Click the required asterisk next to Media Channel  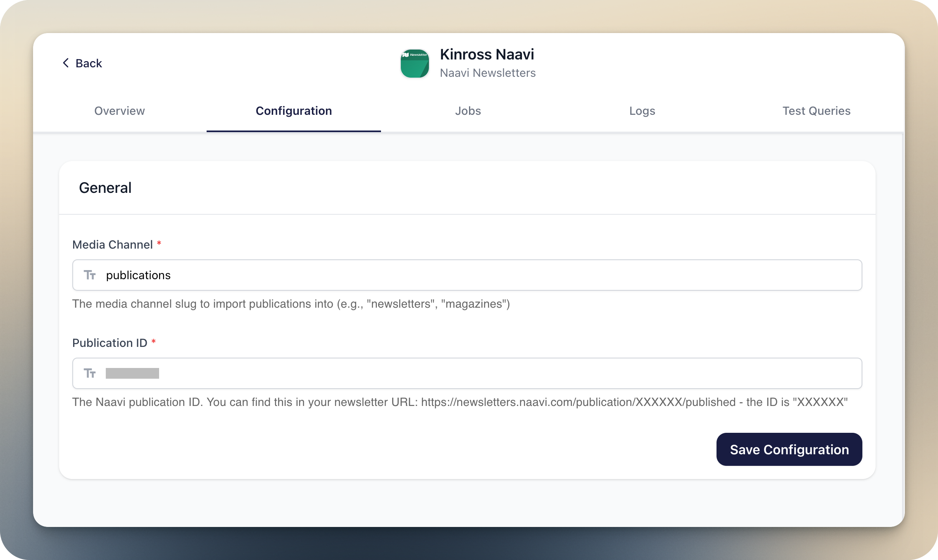[159, 243]
